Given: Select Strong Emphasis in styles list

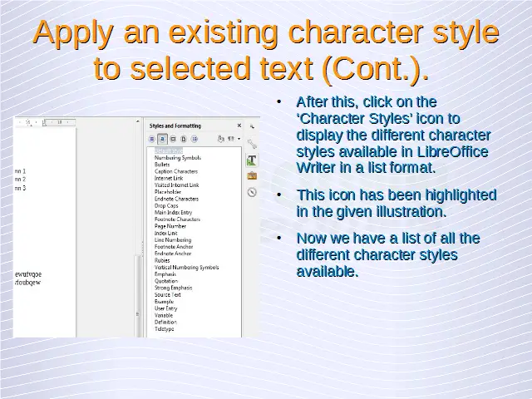Looking at the screenshot, I should 172,288.
